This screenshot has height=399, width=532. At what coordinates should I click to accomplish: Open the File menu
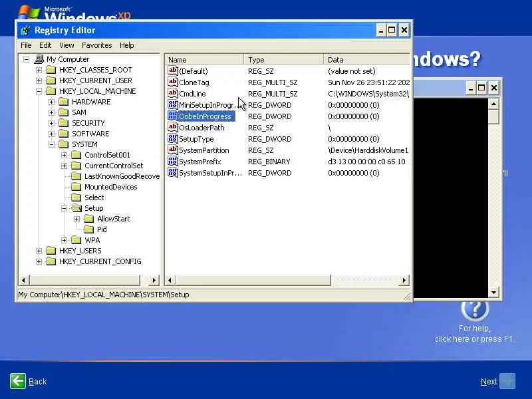(26, 45)
